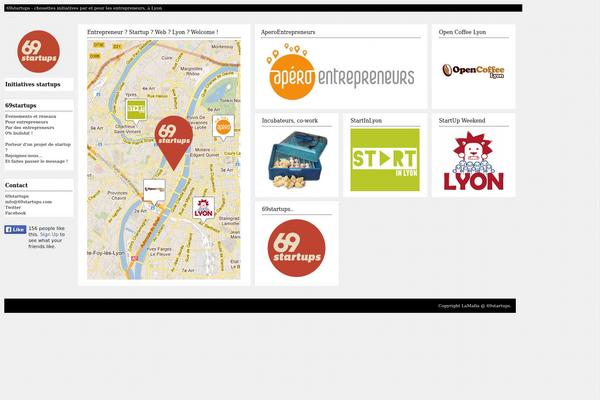
Task: Click the 69startups link under Contact
Action: [17, 196]
